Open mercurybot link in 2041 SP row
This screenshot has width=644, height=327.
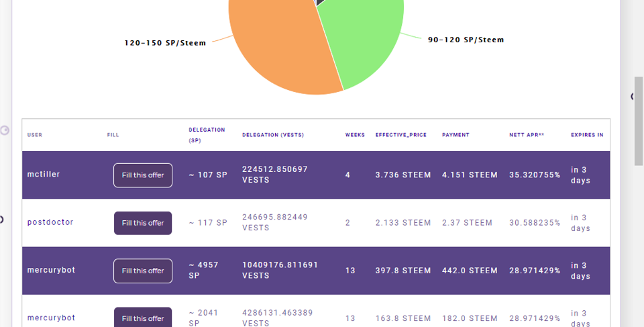pyautogui.click(x=51, y=318)
